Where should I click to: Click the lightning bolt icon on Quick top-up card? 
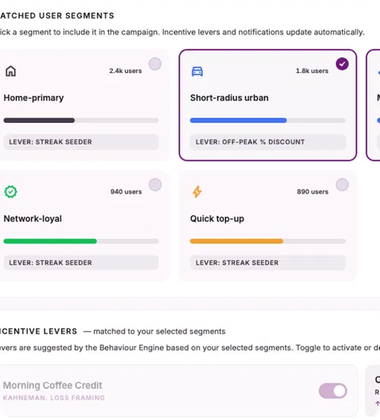pos(197,192)
